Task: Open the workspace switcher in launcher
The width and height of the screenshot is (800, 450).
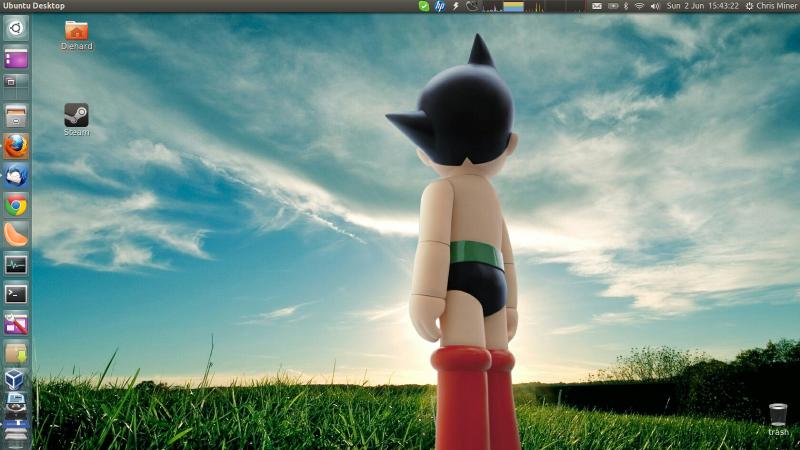Action: pyautogui.click(x=16, y=86)
